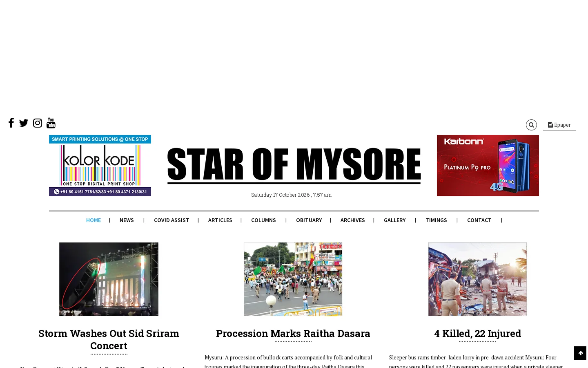Image resolution: width=588 pixels, height=368 pixels.
Task: Open the YouTube channel icon
Action: [x=51, y=123]
